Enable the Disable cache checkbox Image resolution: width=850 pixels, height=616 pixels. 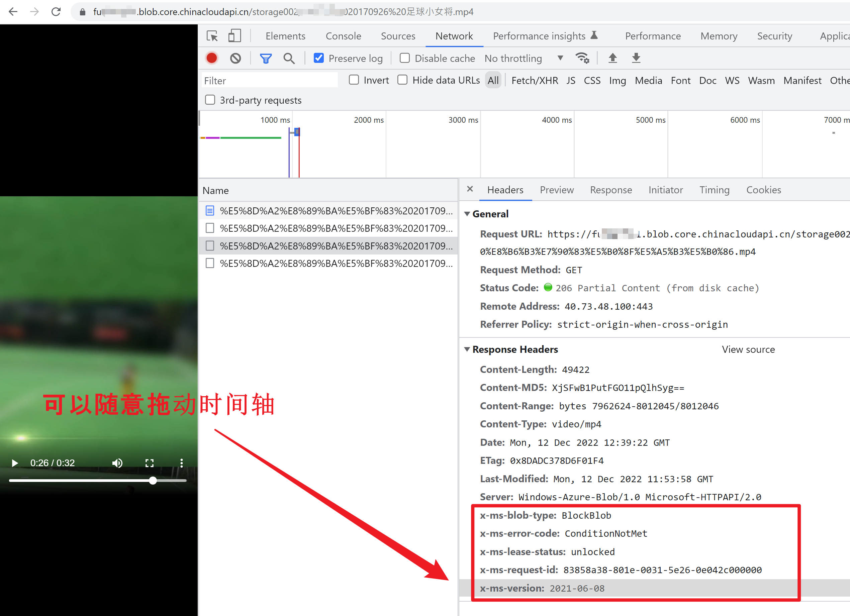coord(404,58)
